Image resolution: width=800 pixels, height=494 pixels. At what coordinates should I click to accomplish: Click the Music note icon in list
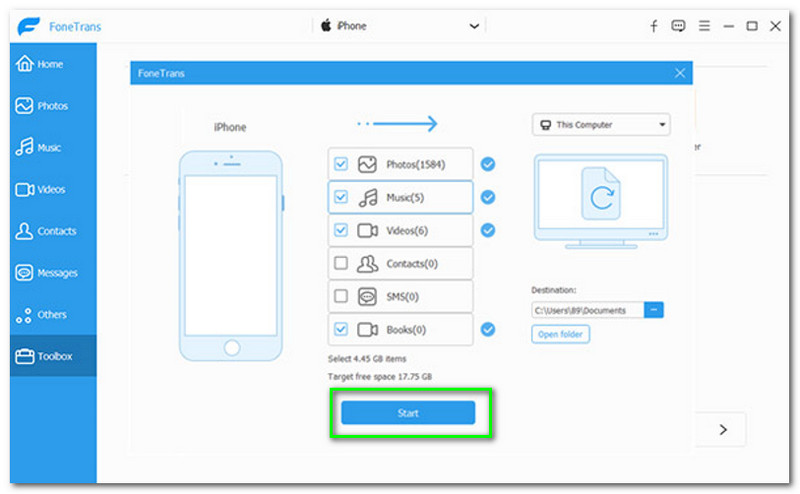pyautogui.click(x=368, y=197)
